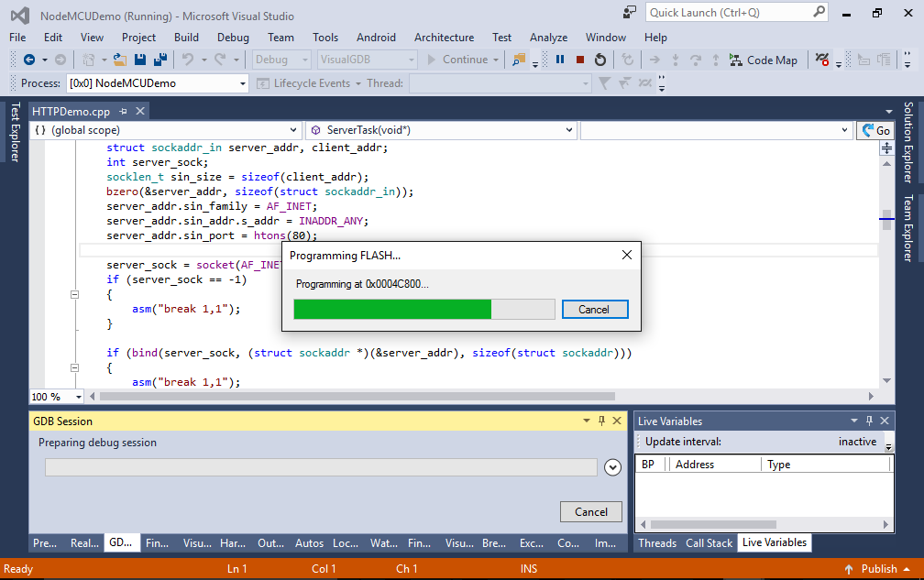Click the Save All icon
The width and height of the screenshot is (924, 580).
tap(160, 60)
